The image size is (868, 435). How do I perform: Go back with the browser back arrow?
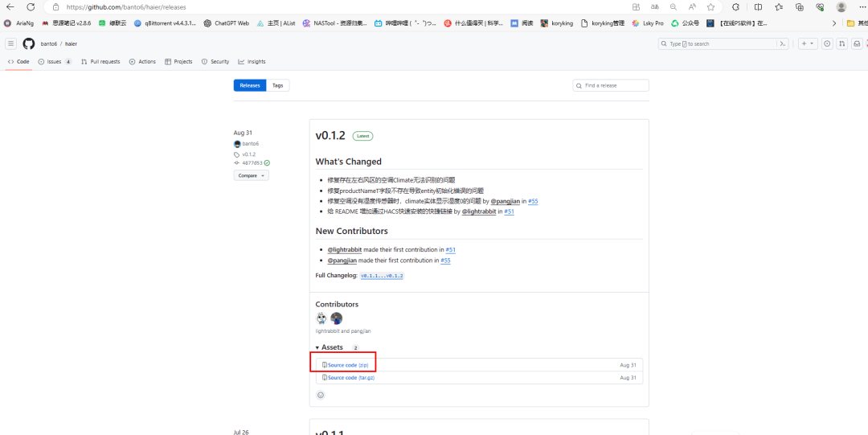pyautogui.click(x=10, y=7)
